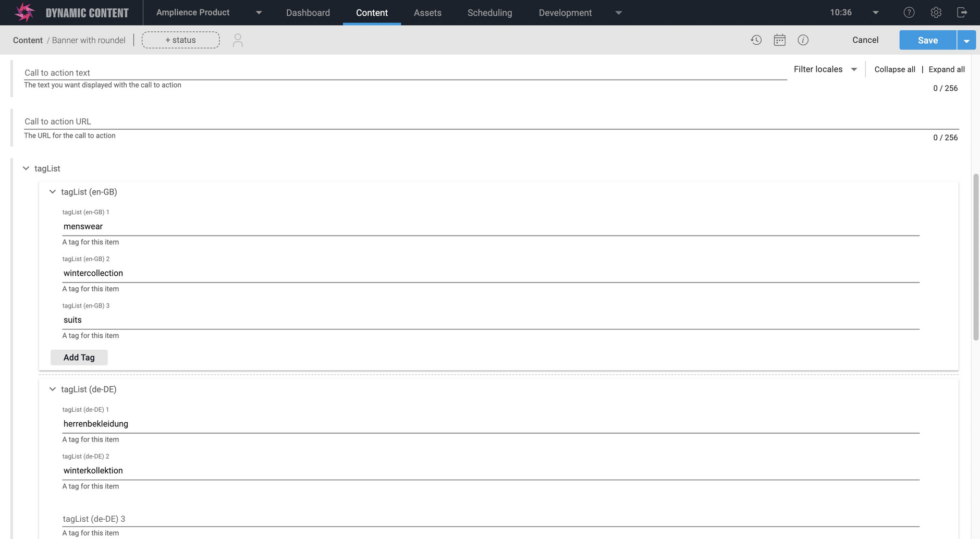Image resolution: width=980 pixels, height=539 pixels.
Task: Collapse the tagList (de-DE) group
Action: click(53, 389)
